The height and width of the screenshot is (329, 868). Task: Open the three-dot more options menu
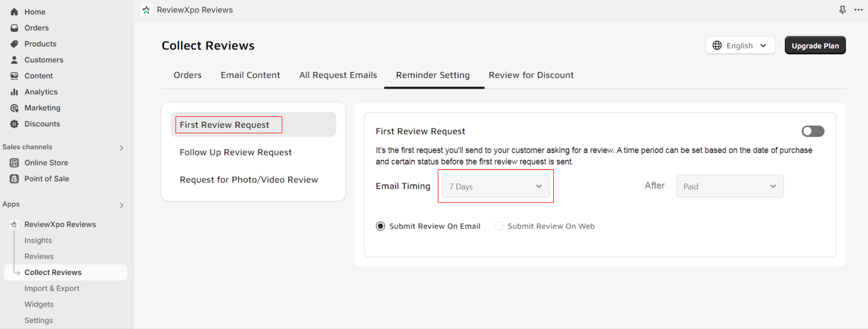tap(858, 10)
